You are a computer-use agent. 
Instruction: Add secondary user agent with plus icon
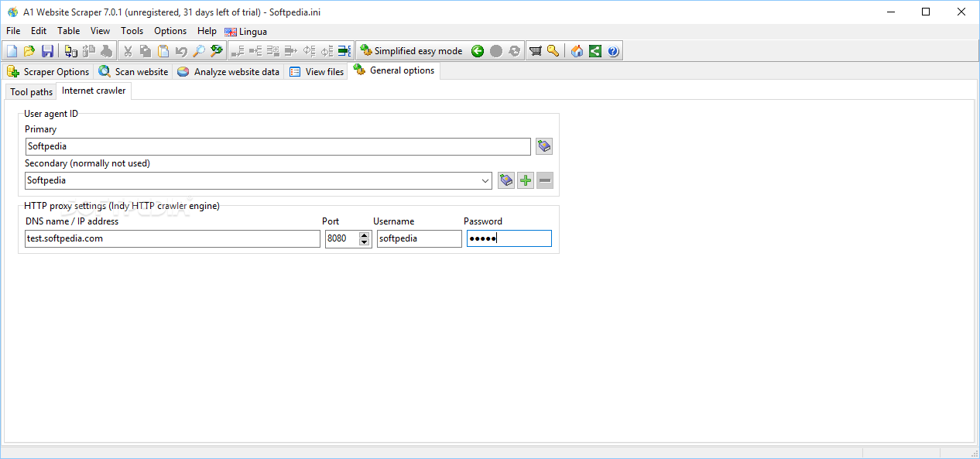click(526, 180)
